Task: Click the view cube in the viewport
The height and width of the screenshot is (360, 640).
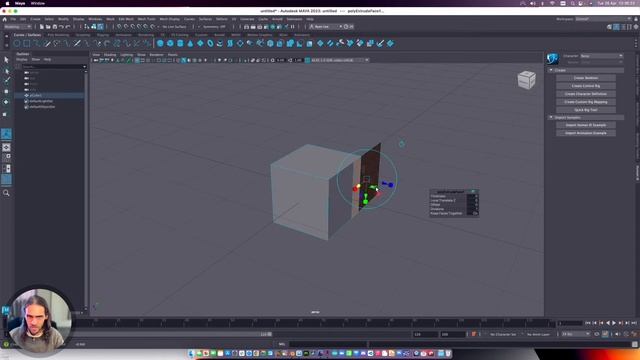Action: (527, 80)
